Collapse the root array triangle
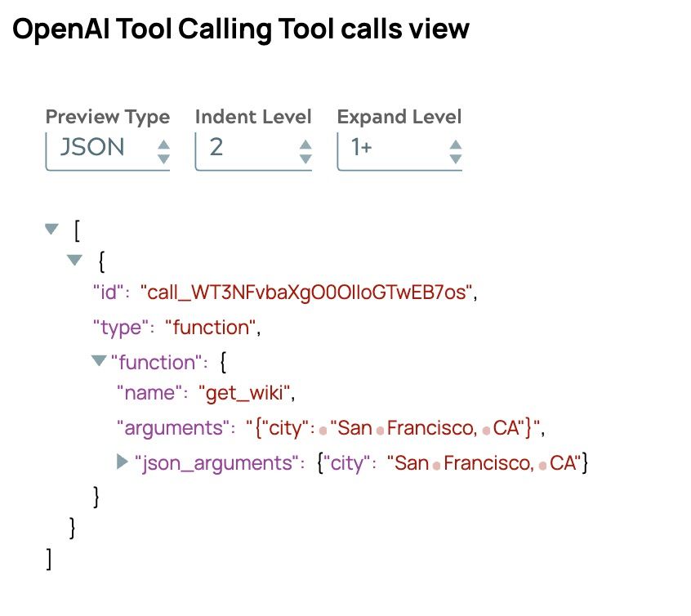Viewport: 691px width, 616px height. (x=53, y=230)
